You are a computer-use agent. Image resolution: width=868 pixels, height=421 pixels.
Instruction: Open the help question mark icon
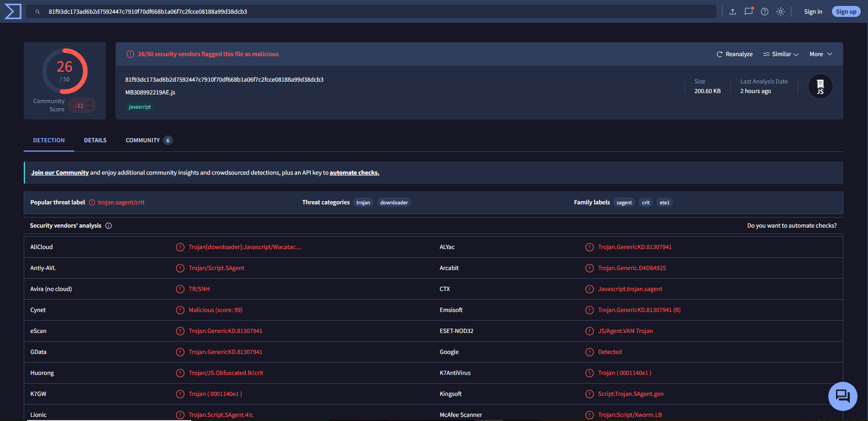coord(764,12)
